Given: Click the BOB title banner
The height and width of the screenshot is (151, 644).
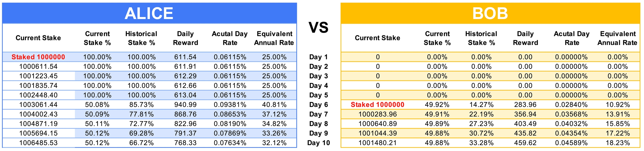Looking at the screenshot, I should click(x=490, y=13).
